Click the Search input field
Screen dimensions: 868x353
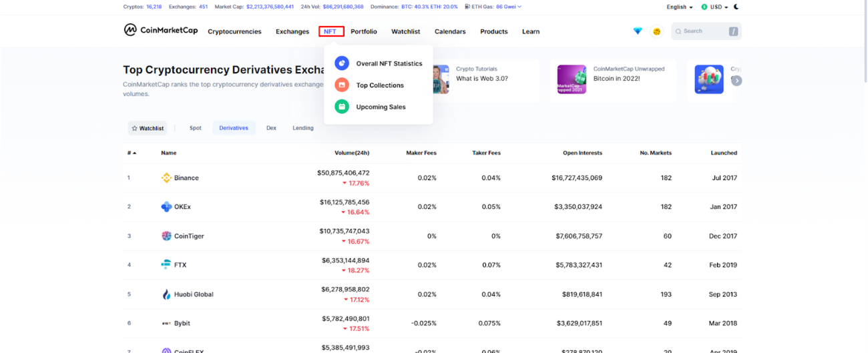point(702,31)
